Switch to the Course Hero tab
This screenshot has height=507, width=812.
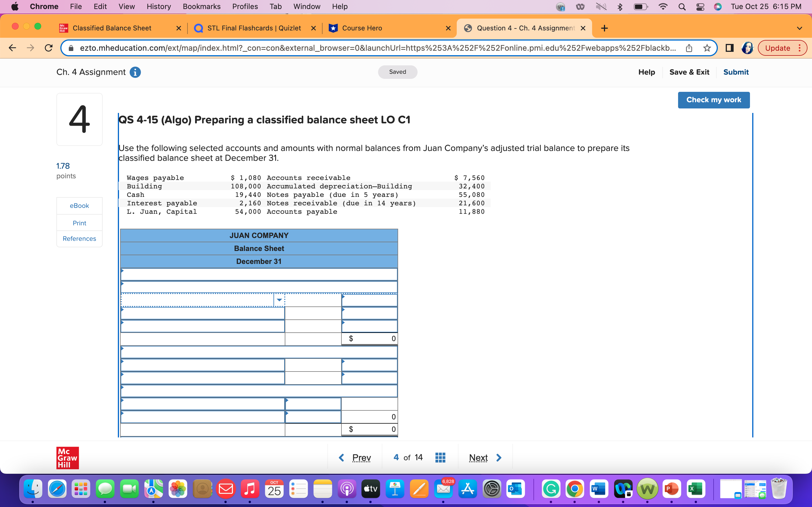(x=362, y=28)
